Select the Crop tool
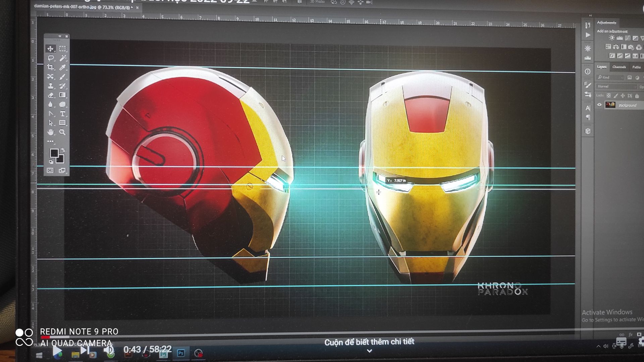 pyautogui.click(x=50, y=67)
